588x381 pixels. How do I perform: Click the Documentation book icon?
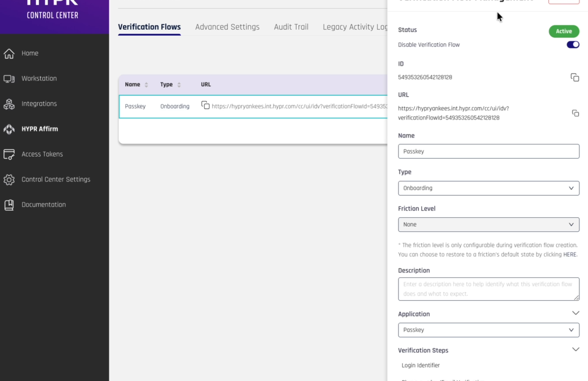click(9, 205)
